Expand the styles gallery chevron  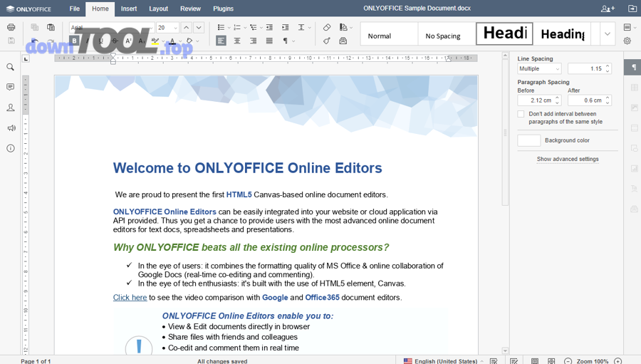[608, 34]
